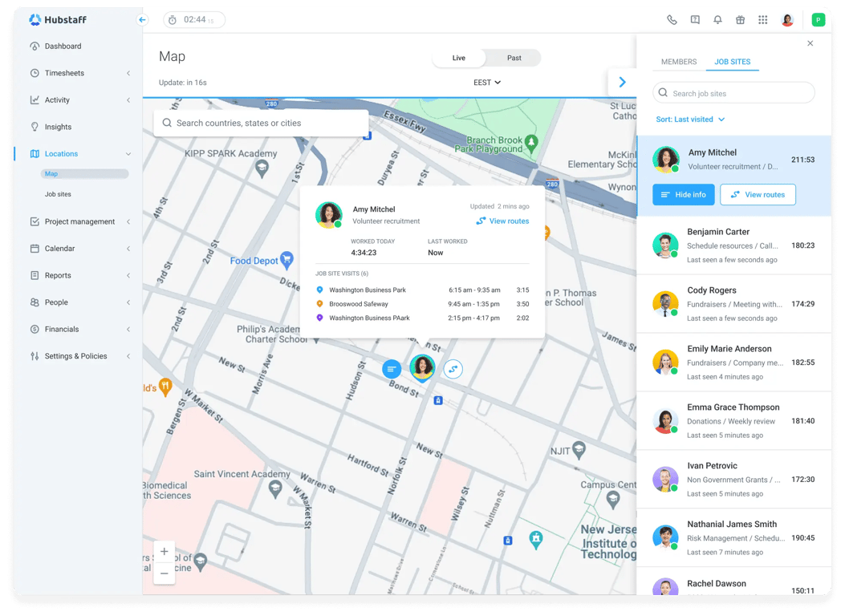Click View routes in Amy Mitchel's popup
The width and height of the screenshot is (845, 616).
pyautogui.click(x=507, y=221)
